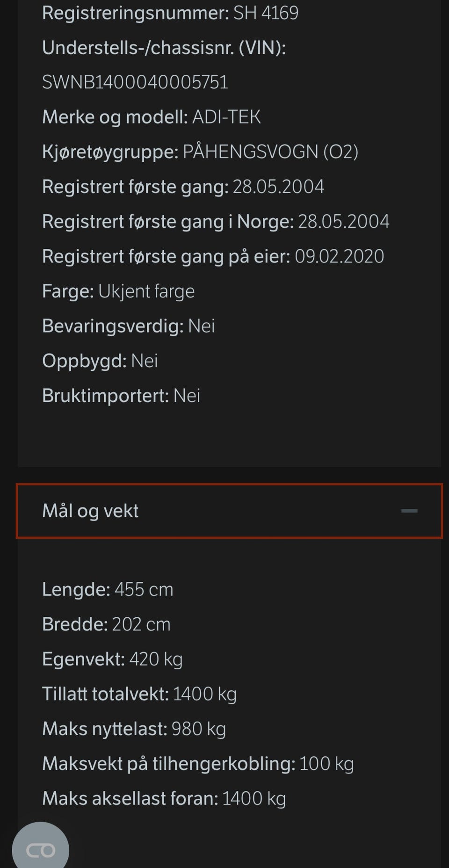The height and width of the screenshot is (868, 449).
Task: Tap the Farge Ukjent farge line
Action: pos(118,291)
